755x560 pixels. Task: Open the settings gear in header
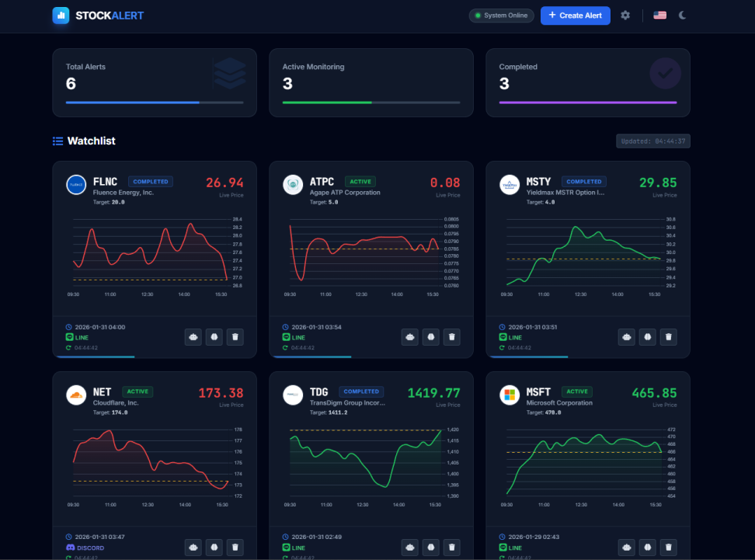pyautogui.click(x=625, y=16)
